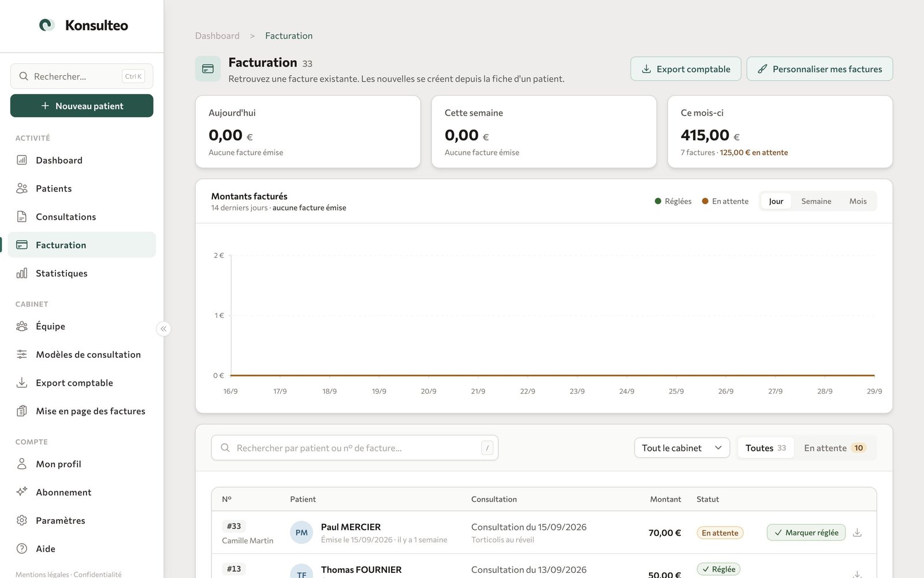Click the En attente status badge
This screenshot has width=924, height=578.
tap(720, 533)
